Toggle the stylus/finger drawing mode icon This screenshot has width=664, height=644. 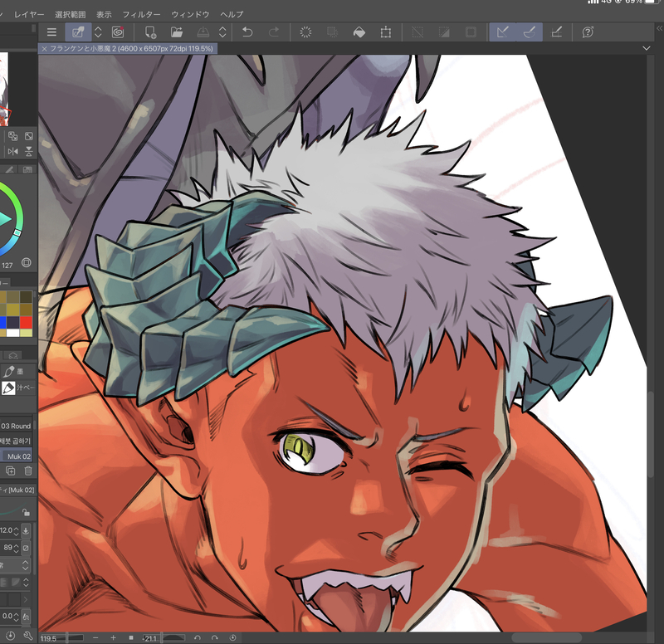(78, 32)
